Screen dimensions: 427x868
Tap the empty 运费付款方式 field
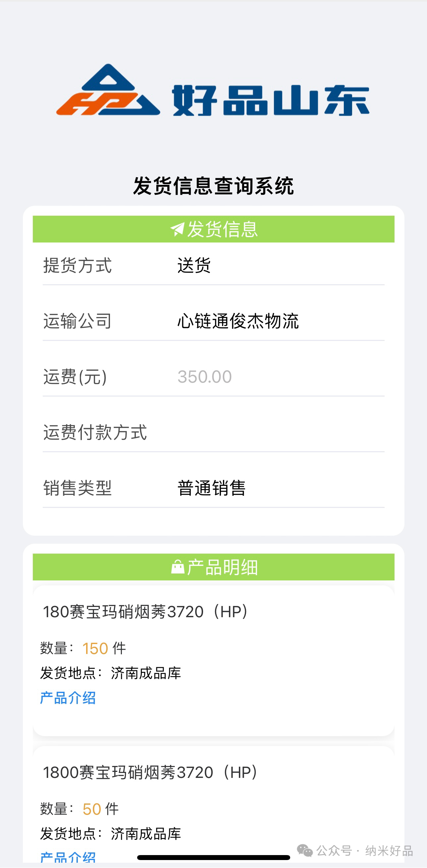tap(263, 432)
